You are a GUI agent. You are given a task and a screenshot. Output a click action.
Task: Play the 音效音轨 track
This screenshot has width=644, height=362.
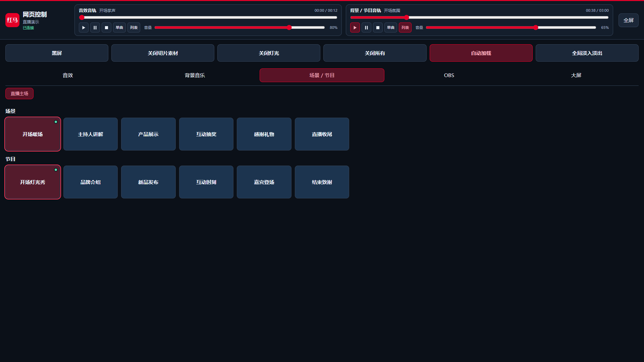click(84, 28)
